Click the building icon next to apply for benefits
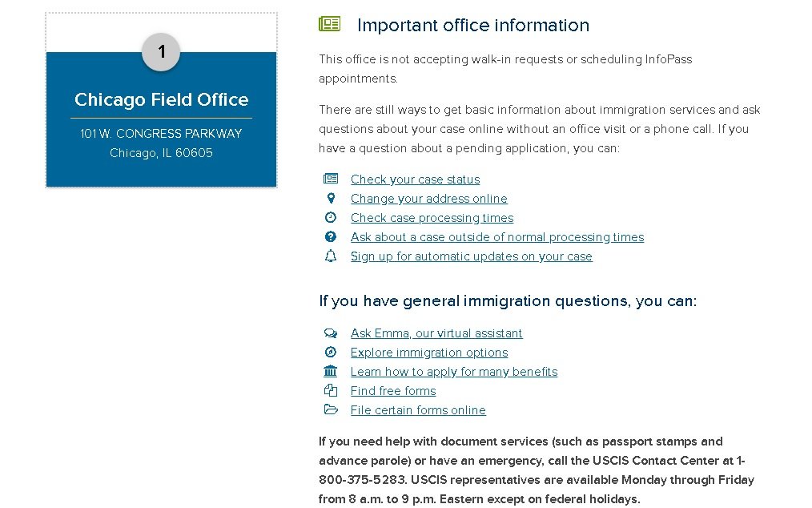The height and width of the screenshot is (508, 812). 331,371
